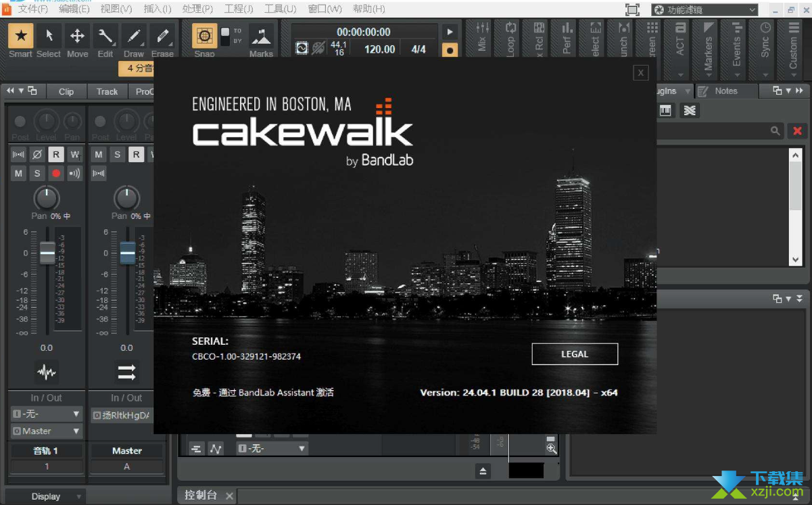Image resolution: width=812 pixels, height=505 pixels.
Task: Select the Smart tool
Action: point(21,36)
